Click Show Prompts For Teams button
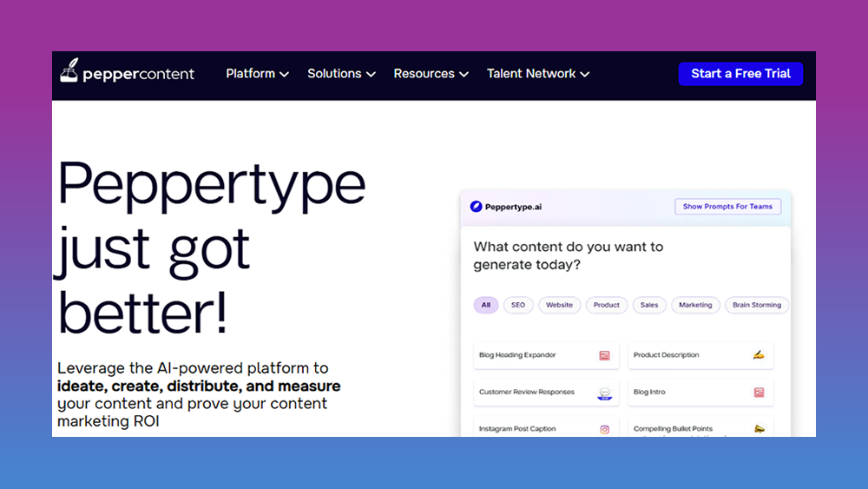Viewport: 868px width, 489px height. pos(728,207)
